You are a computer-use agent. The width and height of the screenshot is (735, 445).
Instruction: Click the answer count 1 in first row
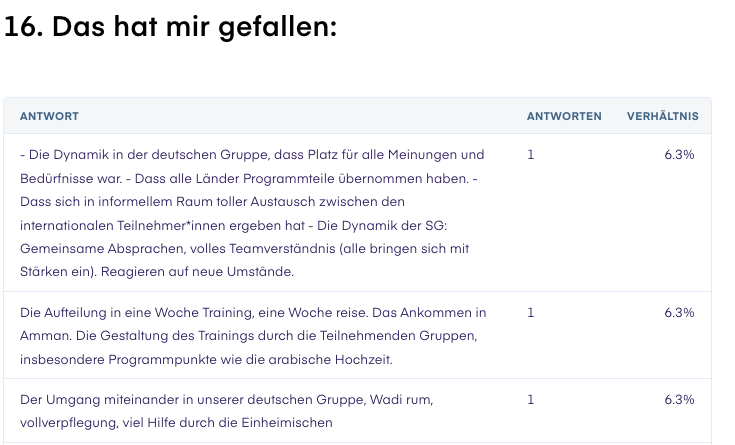tap(531, 155)
